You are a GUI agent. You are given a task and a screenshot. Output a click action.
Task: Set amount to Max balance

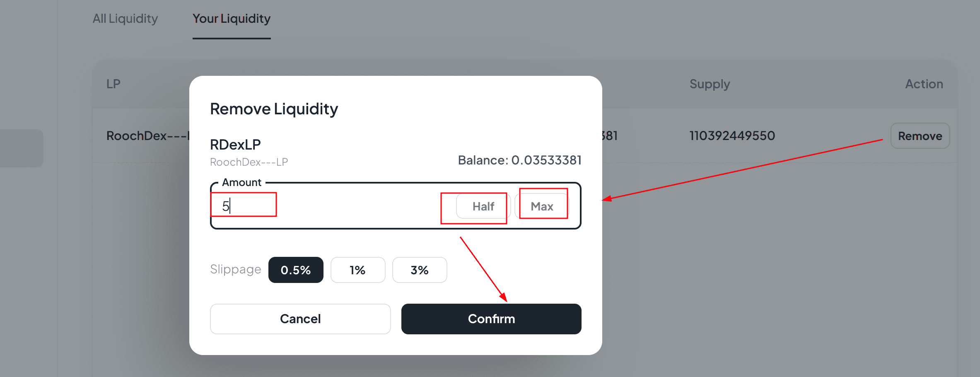542,206
